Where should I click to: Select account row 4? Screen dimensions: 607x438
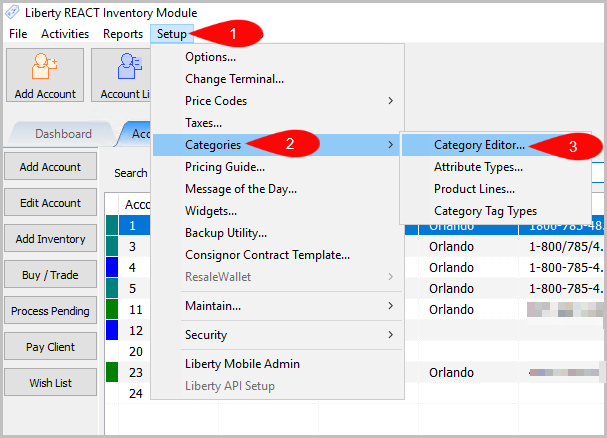coord(134,268)
